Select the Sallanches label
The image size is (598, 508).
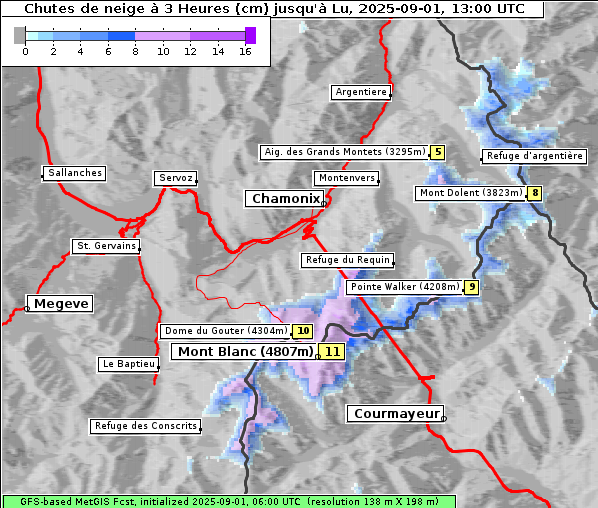[x=74, y=173]
